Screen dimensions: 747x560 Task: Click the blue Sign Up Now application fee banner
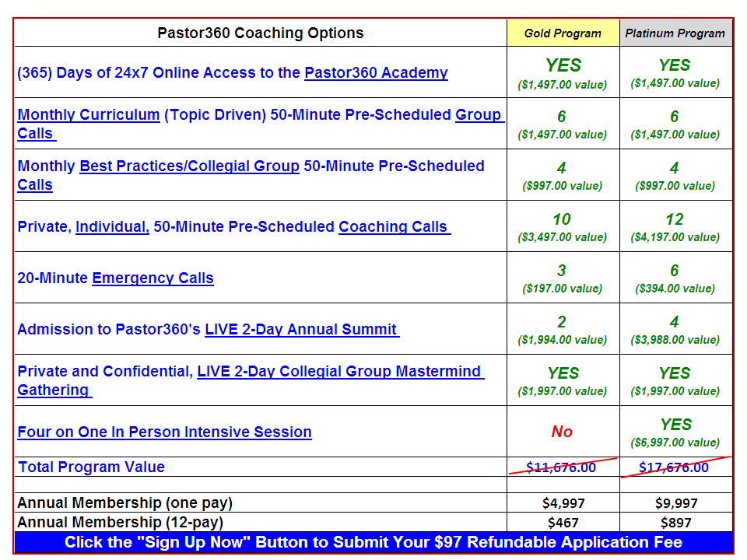pyautogui.click(x=373, y=542)
